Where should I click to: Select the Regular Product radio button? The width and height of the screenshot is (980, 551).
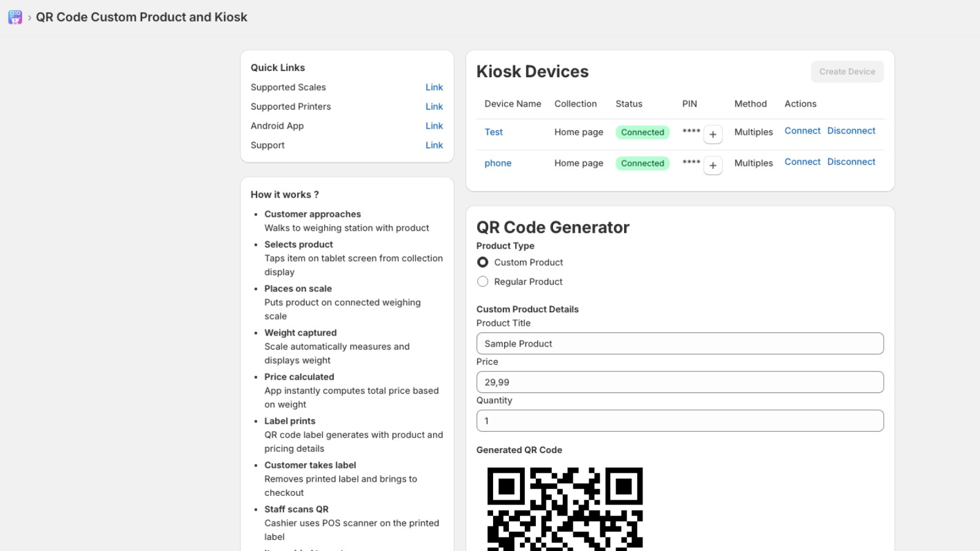483,282
